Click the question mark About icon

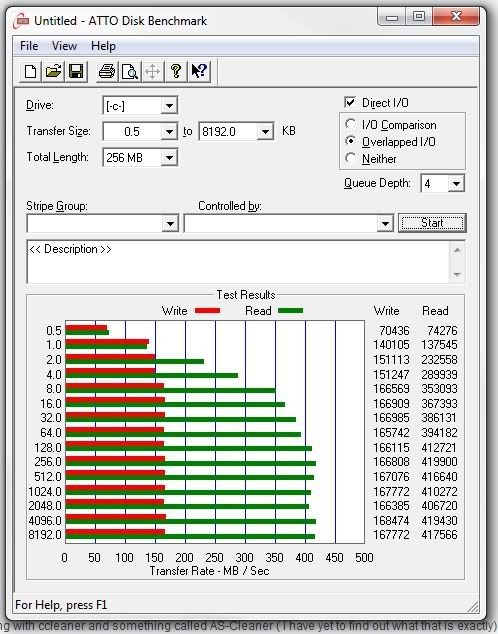point(176,72)
